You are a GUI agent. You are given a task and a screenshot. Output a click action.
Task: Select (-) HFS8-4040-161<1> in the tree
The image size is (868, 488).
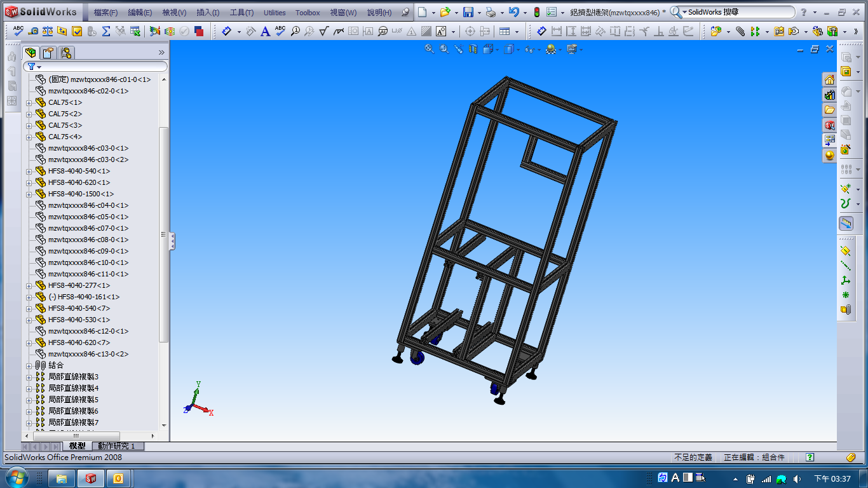coord(84,297)
